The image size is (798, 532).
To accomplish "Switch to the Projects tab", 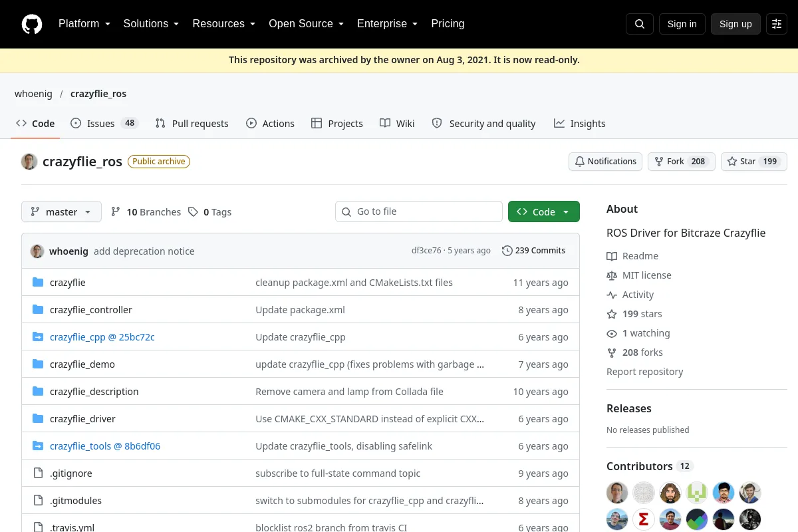I will [336, 123].
